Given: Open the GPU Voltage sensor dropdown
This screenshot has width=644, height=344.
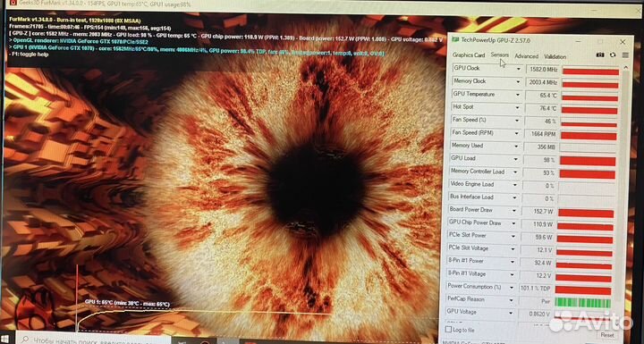Looking at the screenshot, I should [511, 314].
